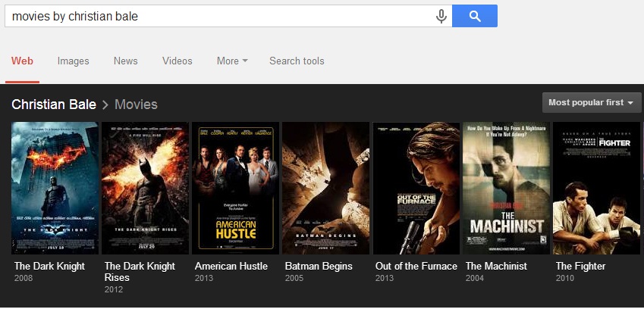
Task: Click the Christian Bale breadcrumb link
Action: (x=54, y=105)
